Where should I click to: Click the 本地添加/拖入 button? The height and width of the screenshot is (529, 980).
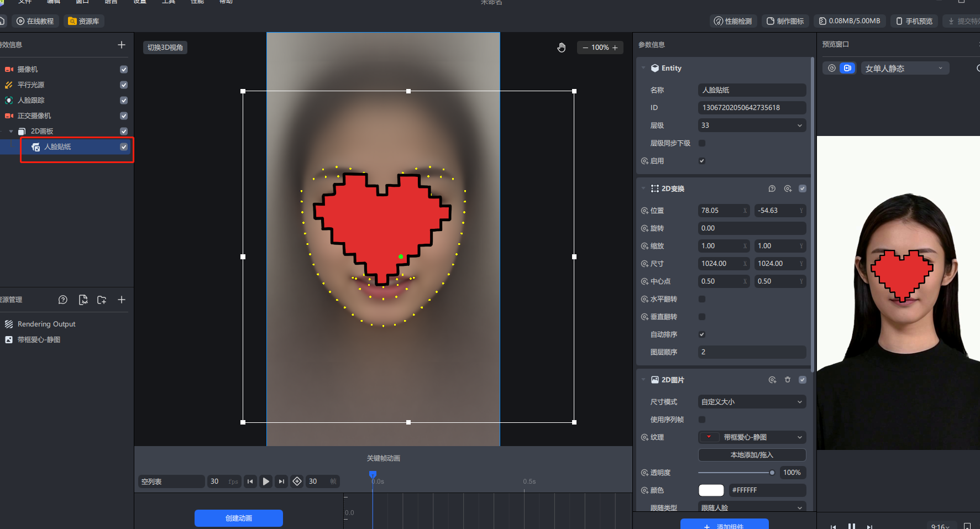pos(752,455)
